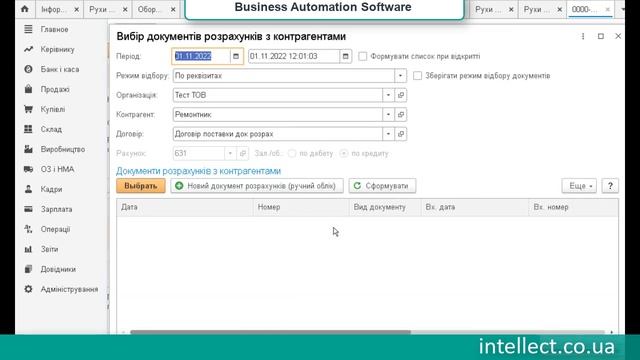Close the Інфор... tab

click(x=76, y=9)
